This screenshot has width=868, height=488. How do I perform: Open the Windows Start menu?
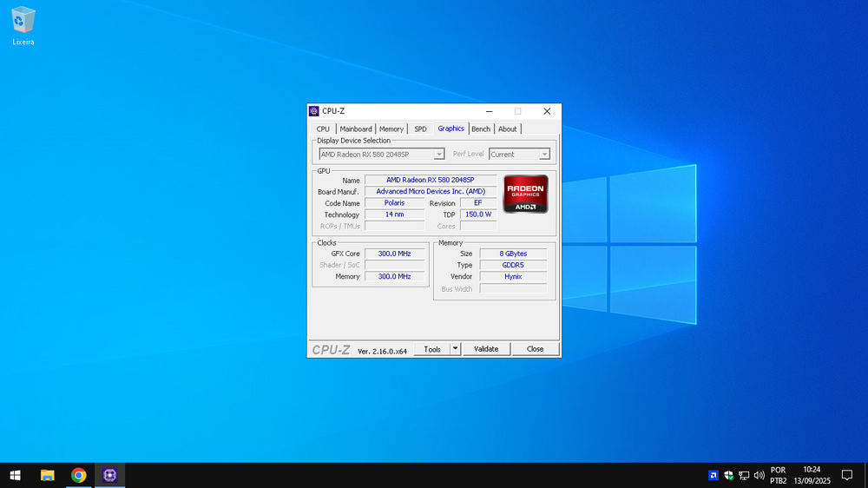[15, 475]
